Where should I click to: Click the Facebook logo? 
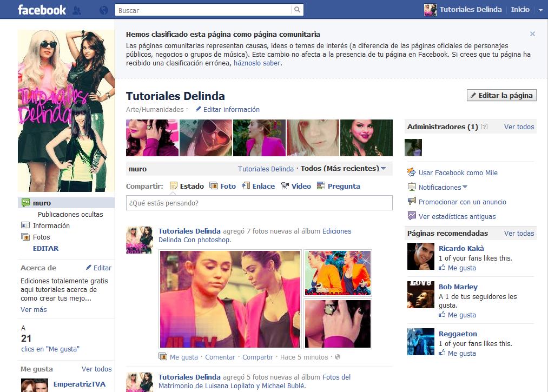click(x=42, y=10)
